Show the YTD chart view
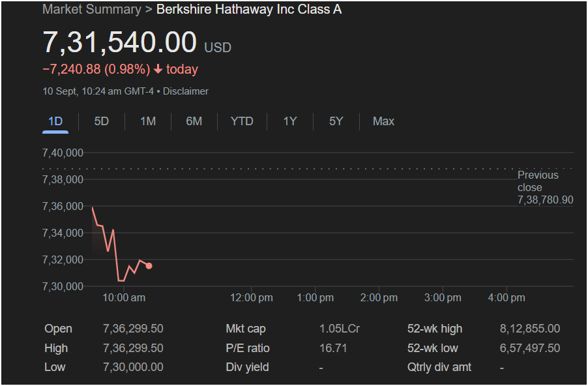Viewport: 588px width, 386px height. (x=242, y=121)
